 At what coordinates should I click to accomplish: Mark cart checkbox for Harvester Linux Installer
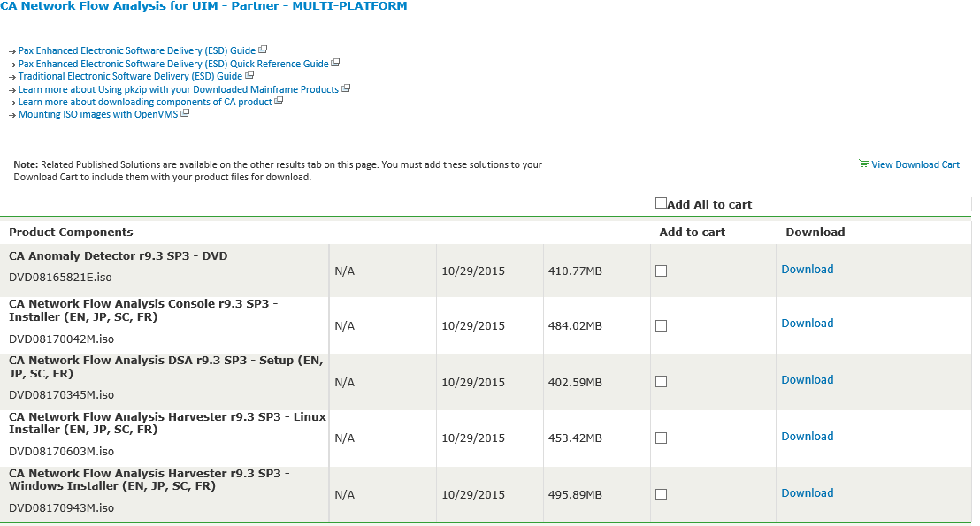tap(662, 438)
